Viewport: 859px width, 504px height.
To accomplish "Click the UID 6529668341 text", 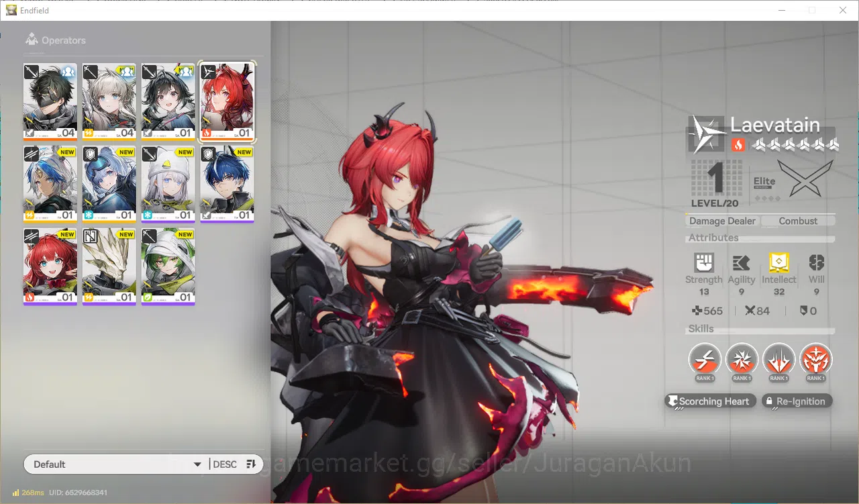I will pos(77,493).
